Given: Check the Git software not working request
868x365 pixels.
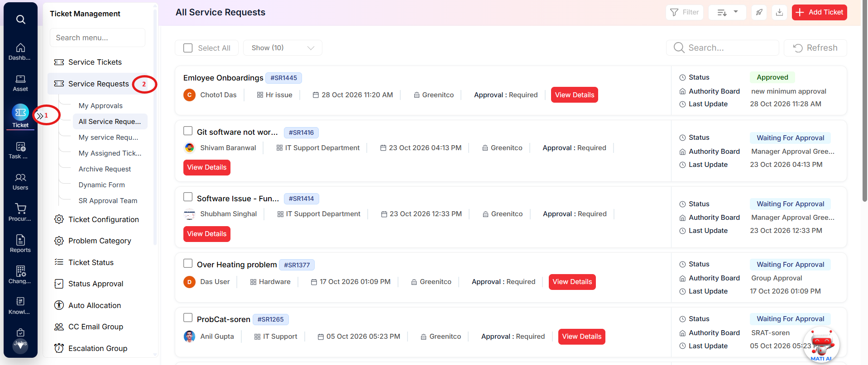Looking at the screenshot, I should click(188, 131).
